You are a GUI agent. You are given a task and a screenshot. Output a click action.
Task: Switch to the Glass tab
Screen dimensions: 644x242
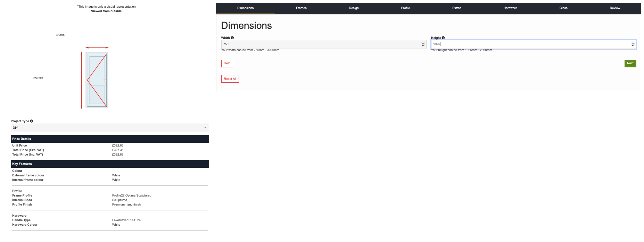click(563, 8)
